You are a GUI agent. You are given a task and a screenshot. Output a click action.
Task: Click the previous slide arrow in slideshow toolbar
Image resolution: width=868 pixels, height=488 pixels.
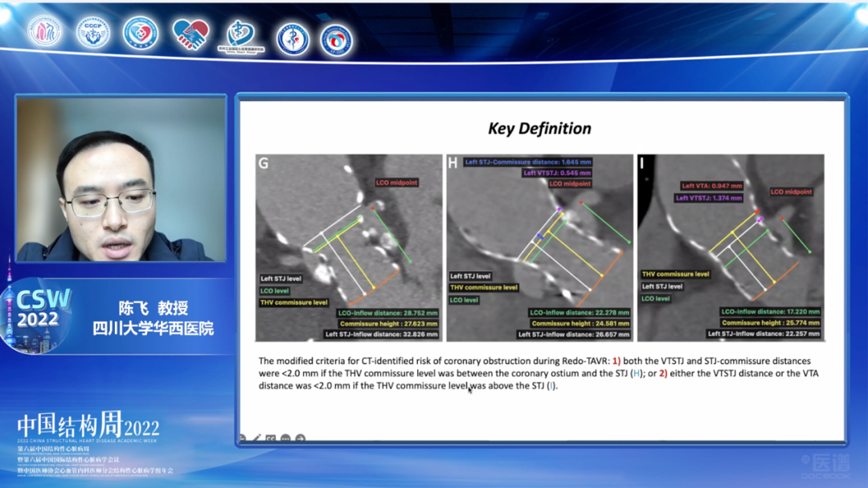click(x=242, y=439)
